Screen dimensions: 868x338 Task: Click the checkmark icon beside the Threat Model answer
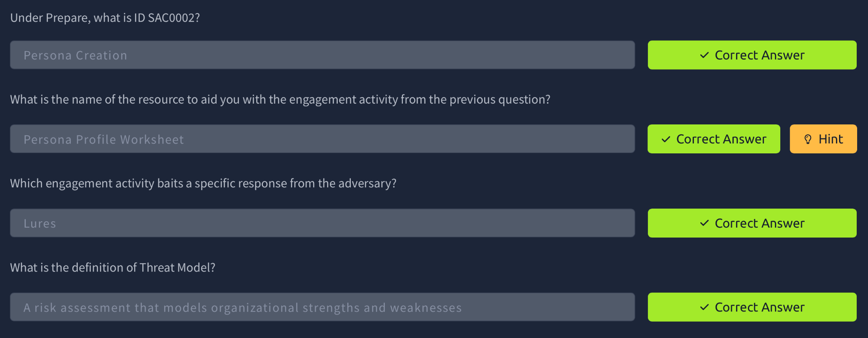click(704, 307)
